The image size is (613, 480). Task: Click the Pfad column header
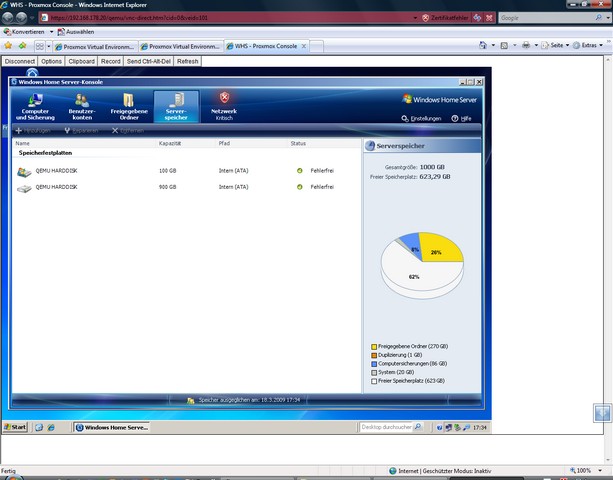(224, 143)
